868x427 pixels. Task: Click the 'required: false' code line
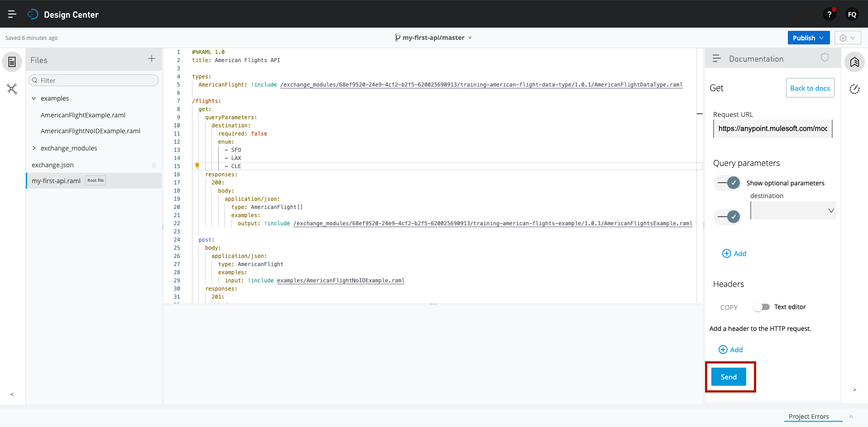coord(243,134)
